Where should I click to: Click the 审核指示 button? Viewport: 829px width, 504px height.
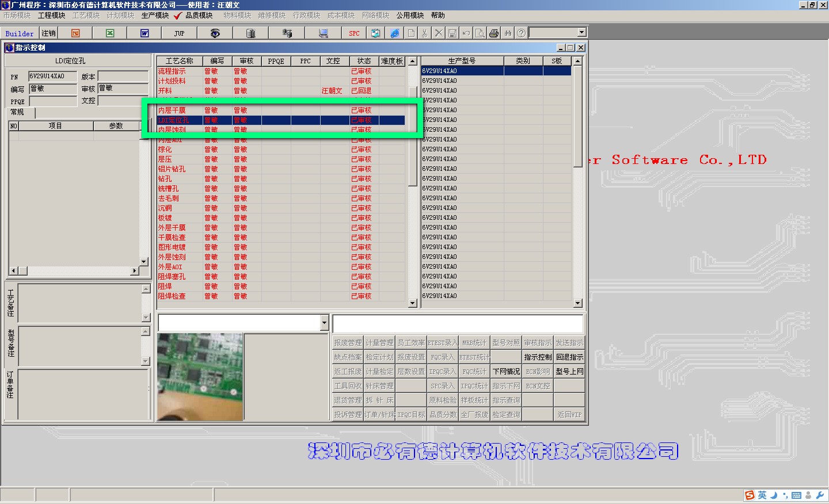point(538,342)
